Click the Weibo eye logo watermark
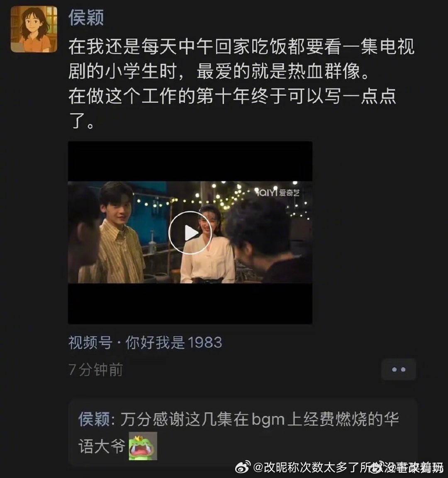The image size is (448, 478). 243,467
